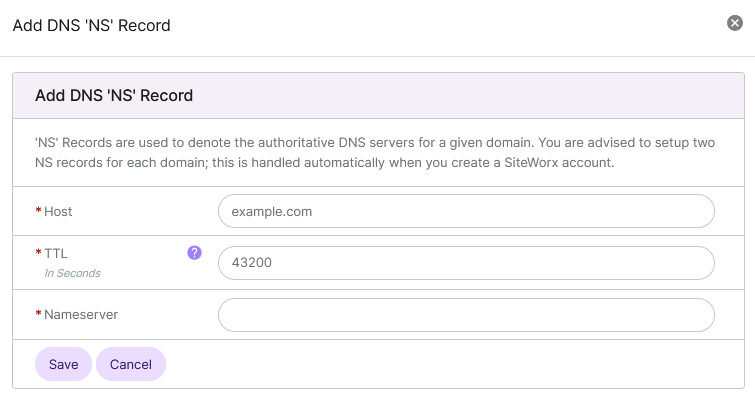Click the Nameserver field label
This screenshot has width=755, height=412.
tap(81, 314)
